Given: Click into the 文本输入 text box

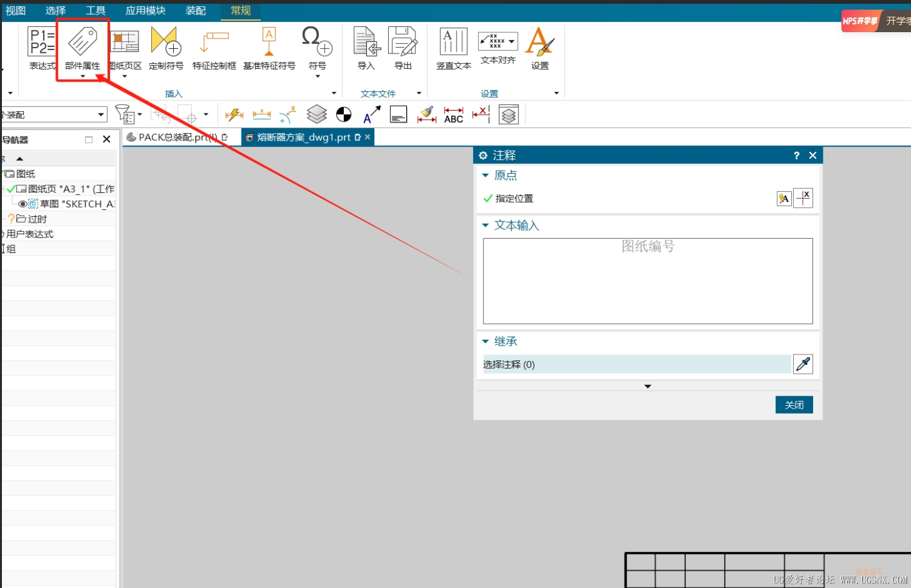Looking at the screenshot, I should coord(648,281).
